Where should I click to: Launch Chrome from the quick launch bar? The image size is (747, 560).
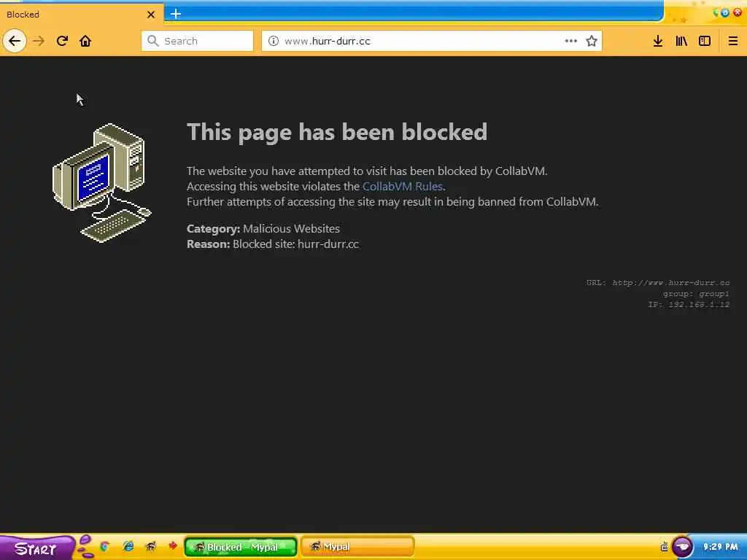coord(105,546)
